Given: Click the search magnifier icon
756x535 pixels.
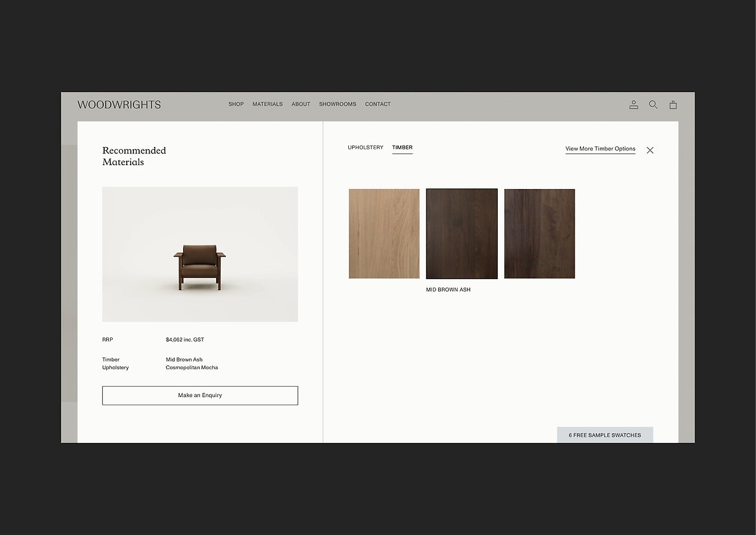Looking at the screenshot, I should click(x=653, y=104).
